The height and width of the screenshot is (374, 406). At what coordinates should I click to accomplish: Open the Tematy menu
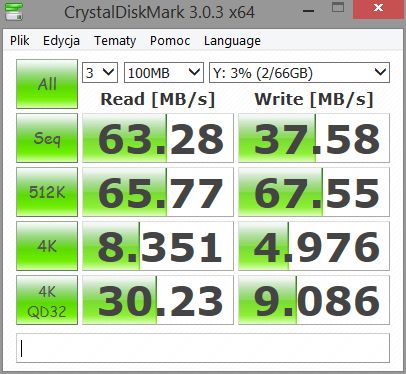click(x=115, y=41)
